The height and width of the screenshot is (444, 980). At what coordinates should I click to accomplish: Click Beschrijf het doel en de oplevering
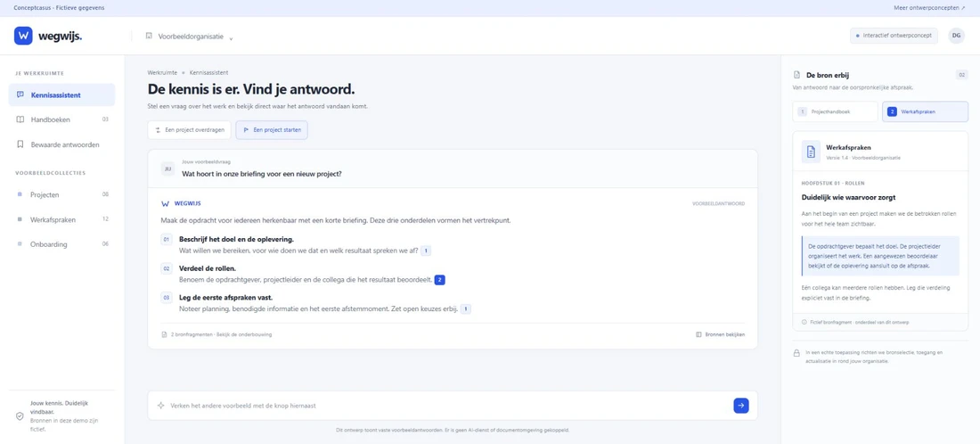click(x=236, y=239)
